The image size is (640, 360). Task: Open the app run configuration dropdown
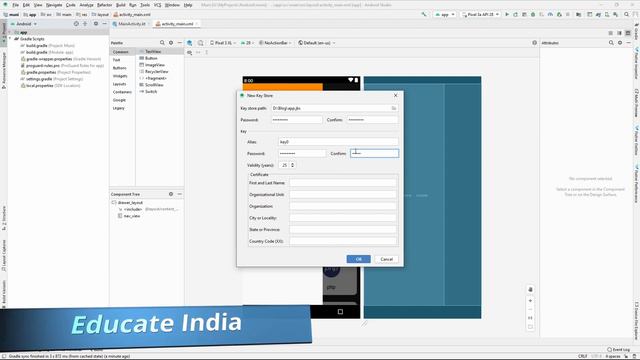(445, 14)
